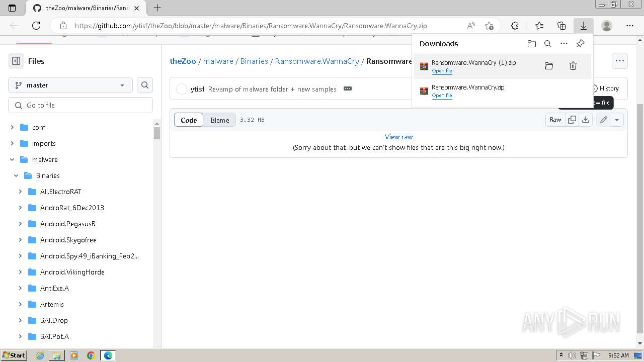Open ytisf author profile link
The width and height of the screenshot is (644, 362).
(197, 89)
